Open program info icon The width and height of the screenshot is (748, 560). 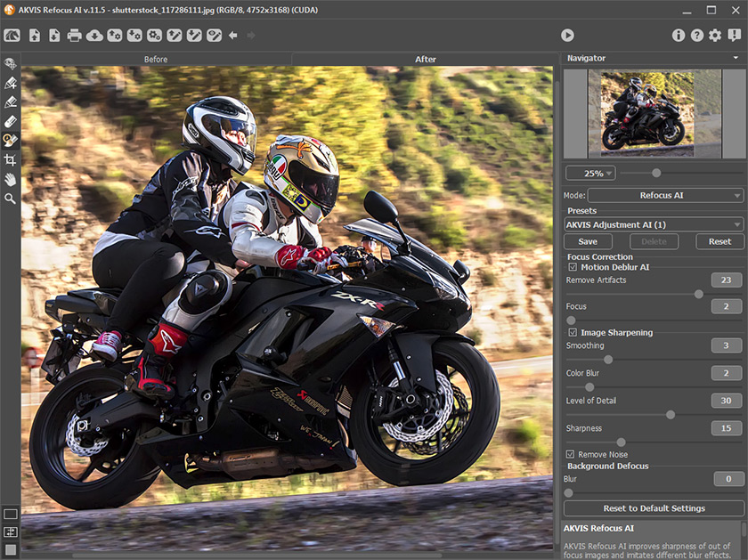click(x=679, y=36)
